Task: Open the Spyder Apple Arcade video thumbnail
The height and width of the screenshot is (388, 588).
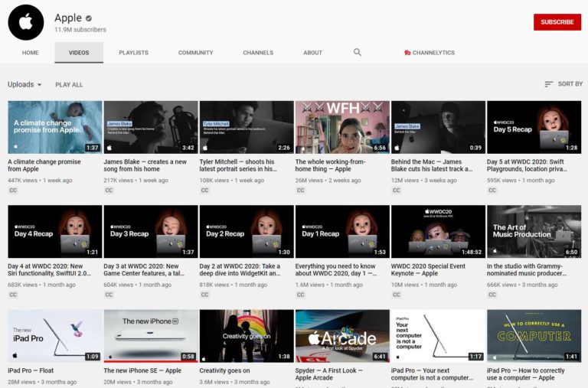Action: [x=341, y=335]
